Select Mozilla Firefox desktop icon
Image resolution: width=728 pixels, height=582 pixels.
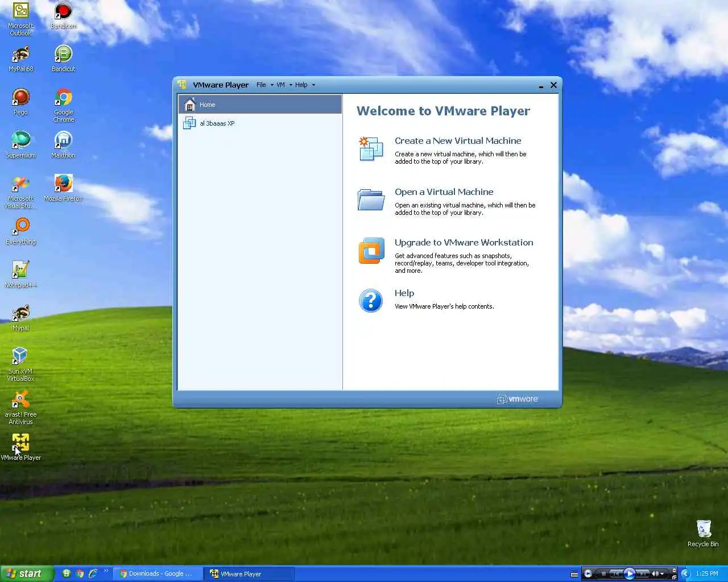point(63,189)
